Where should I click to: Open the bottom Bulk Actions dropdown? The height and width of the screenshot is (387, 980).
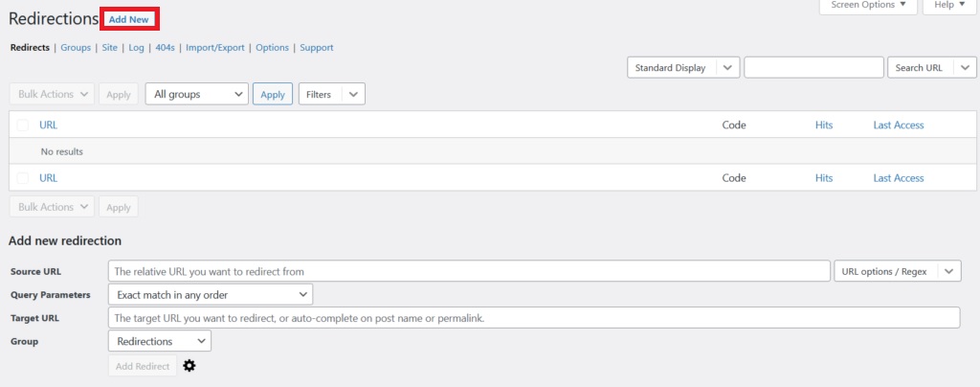click(x=52, y=207)
